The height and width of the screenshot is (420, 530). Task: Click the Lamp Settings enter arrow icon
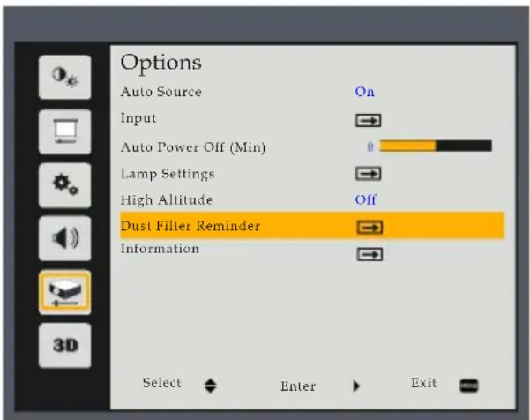pyautogui.click(x=368, y=174)
